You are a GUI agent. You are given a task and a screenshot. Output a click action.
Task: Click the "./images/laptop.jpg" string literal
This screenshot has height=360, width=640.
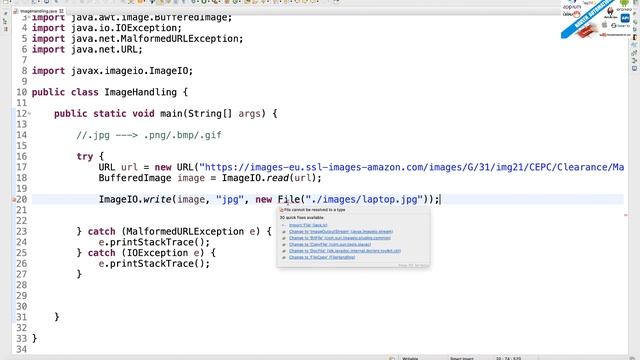364,200
